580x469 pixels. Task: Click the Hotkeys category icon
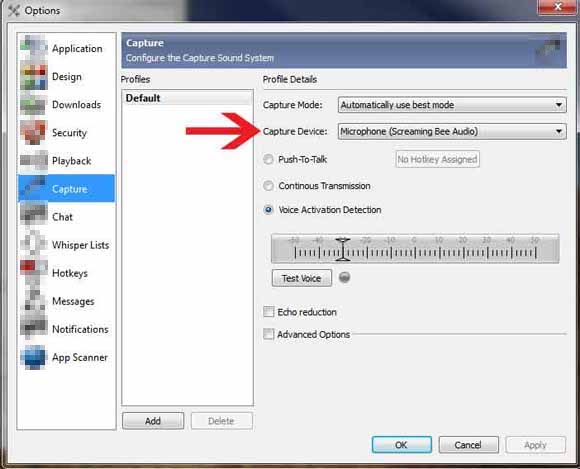click(34, 273)
